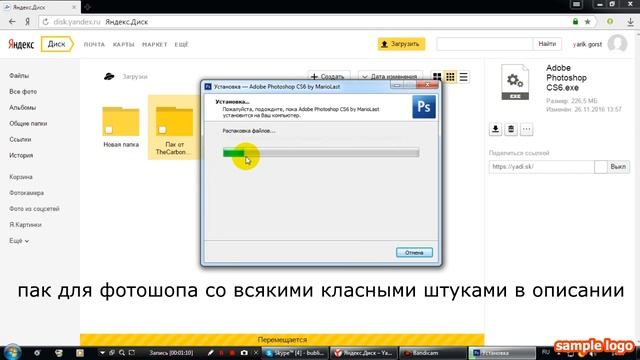Viewport: 640px width, 360px height.
Task: Click the installer progress bar
Action: coord(321,153)
